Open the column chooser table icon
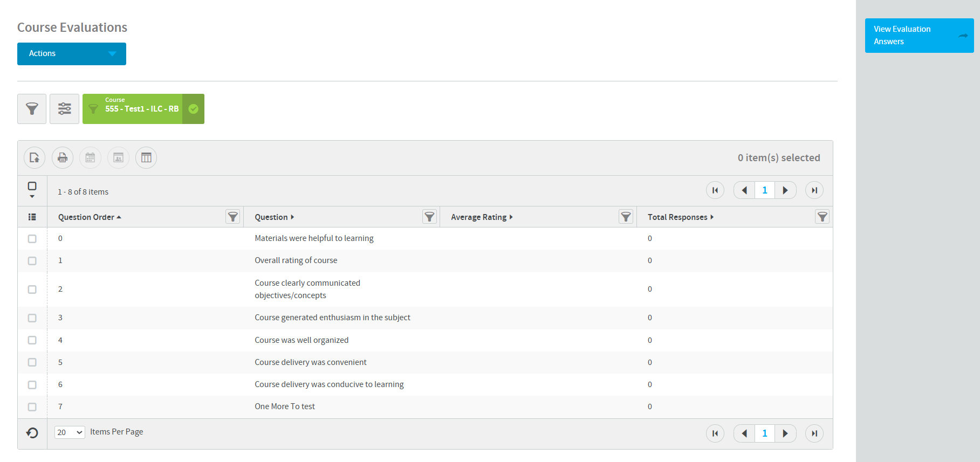 [146, 158]
